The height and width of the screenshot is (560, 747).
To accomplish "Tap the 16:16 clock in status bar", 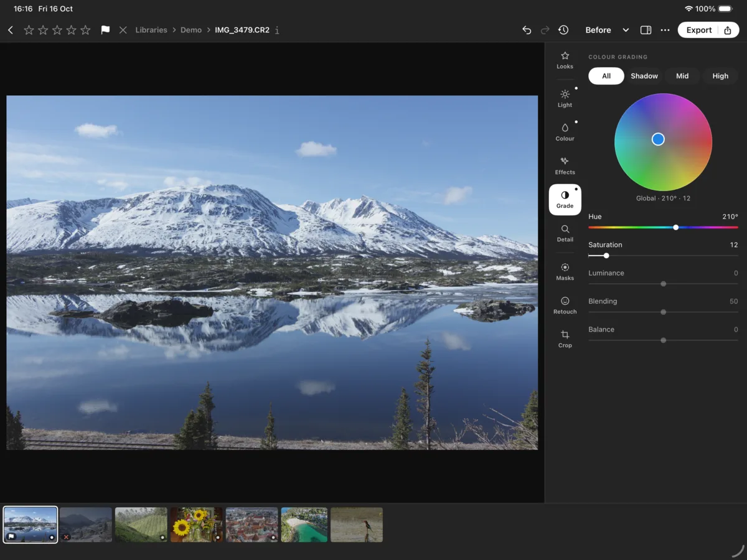I will (23, 9).
